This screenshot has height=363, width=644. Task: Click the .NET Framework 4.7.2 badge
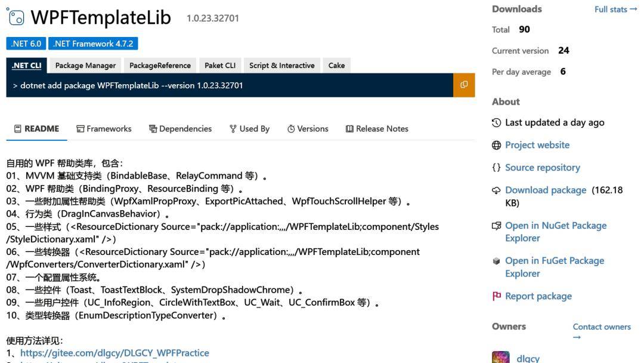coord(93,44)
